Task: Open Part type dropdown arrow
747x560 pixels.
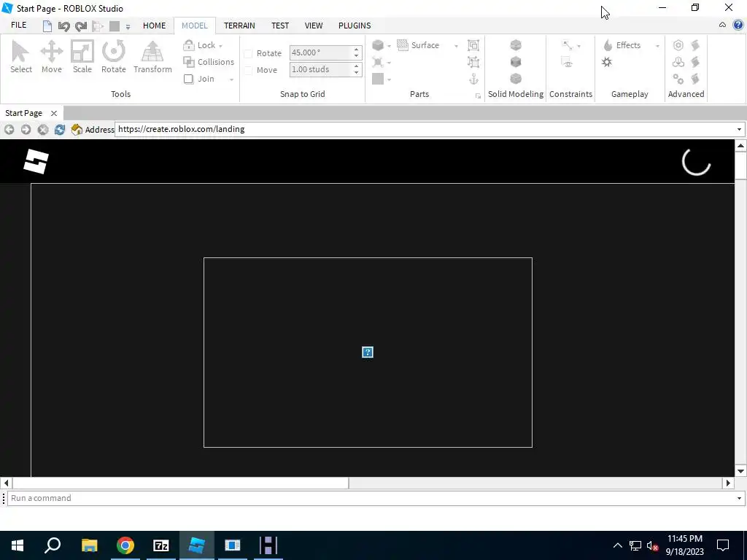Action: point(389,46)
